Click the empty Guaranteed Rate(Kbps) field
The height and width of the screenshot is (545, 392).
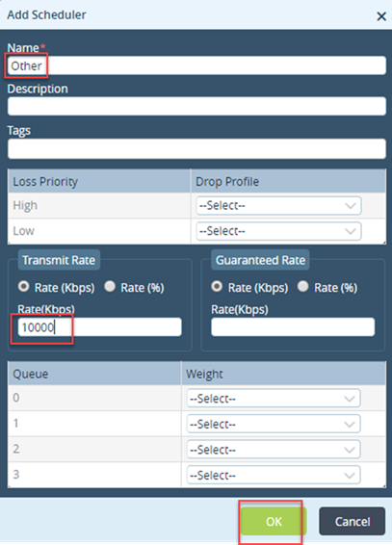293,327
